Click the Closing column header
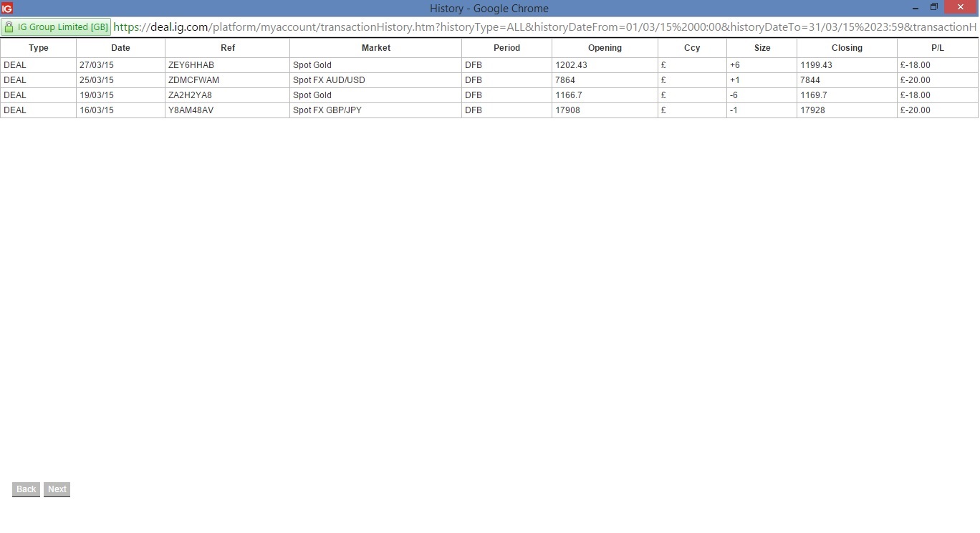The width and height of the screenshot is (980, 533). coord(847,48)
